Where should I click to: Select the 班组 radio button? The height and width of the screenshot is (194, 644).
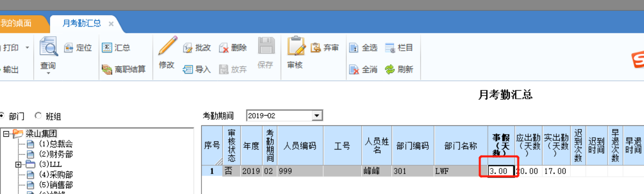(x=38, y=116)
